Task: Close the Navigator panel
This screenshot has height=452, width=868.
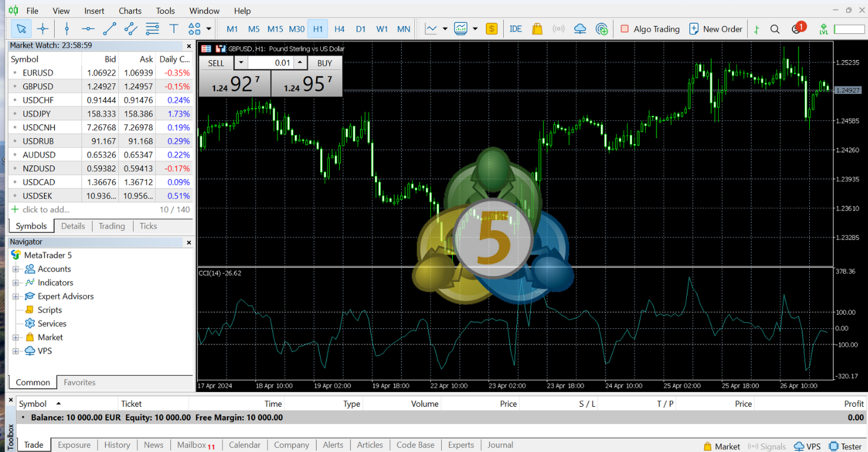Action: click(189, 242)
